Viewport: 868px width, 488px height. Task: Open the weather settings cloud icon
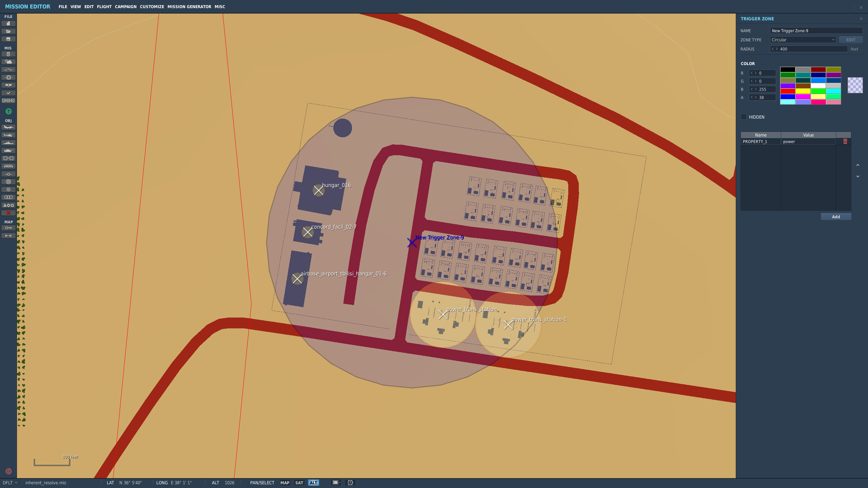8,62
